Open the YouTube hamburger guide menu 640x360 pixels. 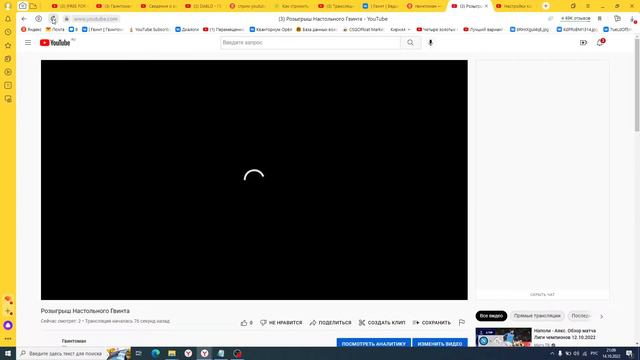point(28,42)
